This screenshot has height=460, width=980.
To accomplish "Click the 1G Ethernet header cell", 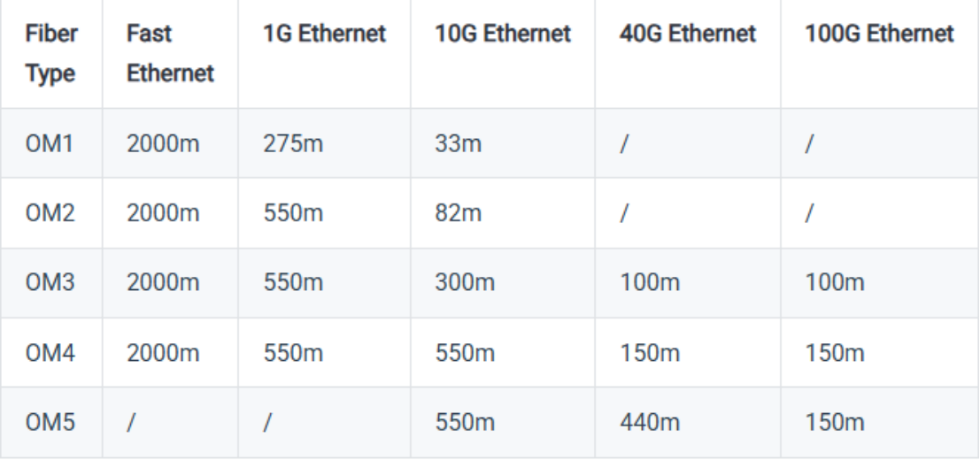I will tap(324, 33).
